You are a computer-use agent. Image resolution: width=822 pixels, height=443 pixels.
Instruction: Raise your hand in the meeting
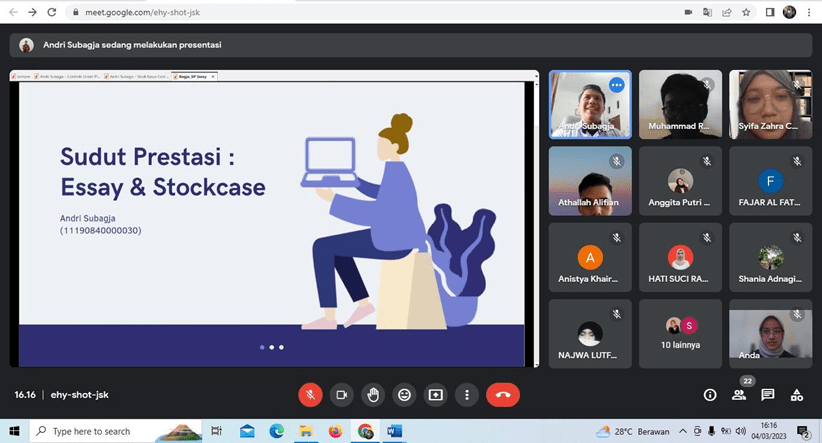click(373, 395)
